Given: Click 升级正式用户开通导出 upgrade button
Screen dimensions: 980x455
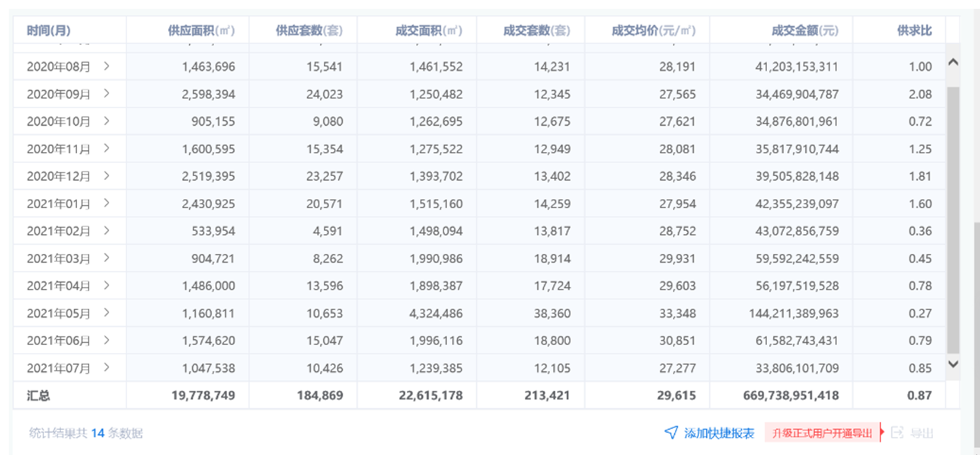Looking at the screenshot, I should (x=822, y=433).
